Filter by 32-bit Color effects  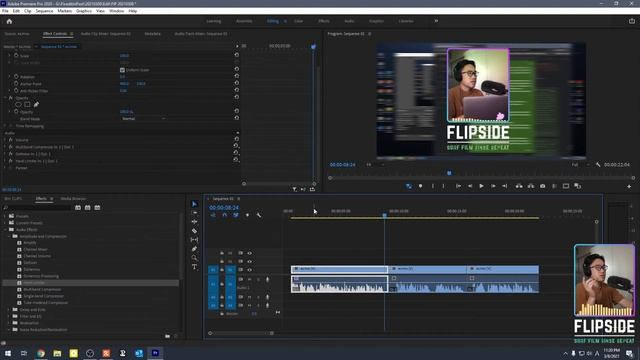pyautogui.click(x=87, y=208)
